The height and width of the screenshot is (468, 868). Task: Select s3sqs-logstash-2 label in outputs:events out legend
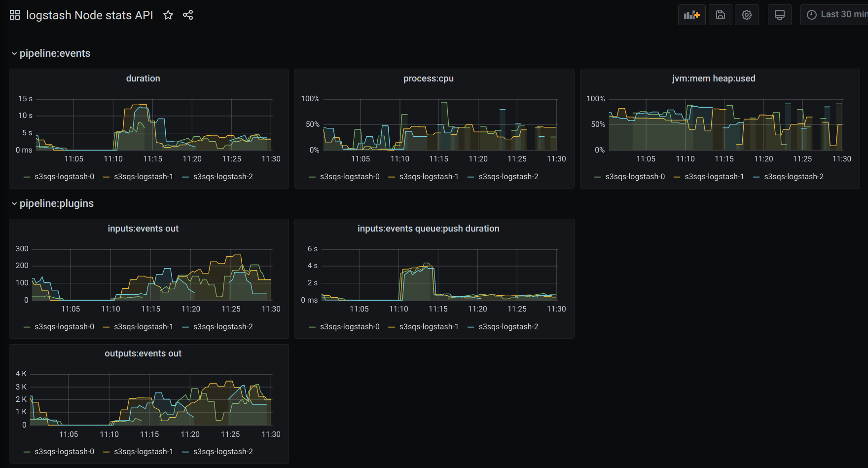pos(223,452)
